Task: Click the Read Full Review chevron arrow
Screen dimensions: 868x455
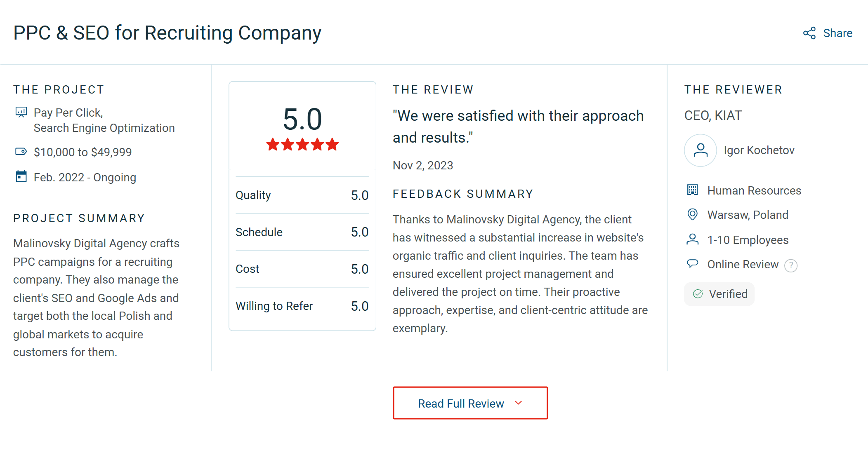Action: 519,403
